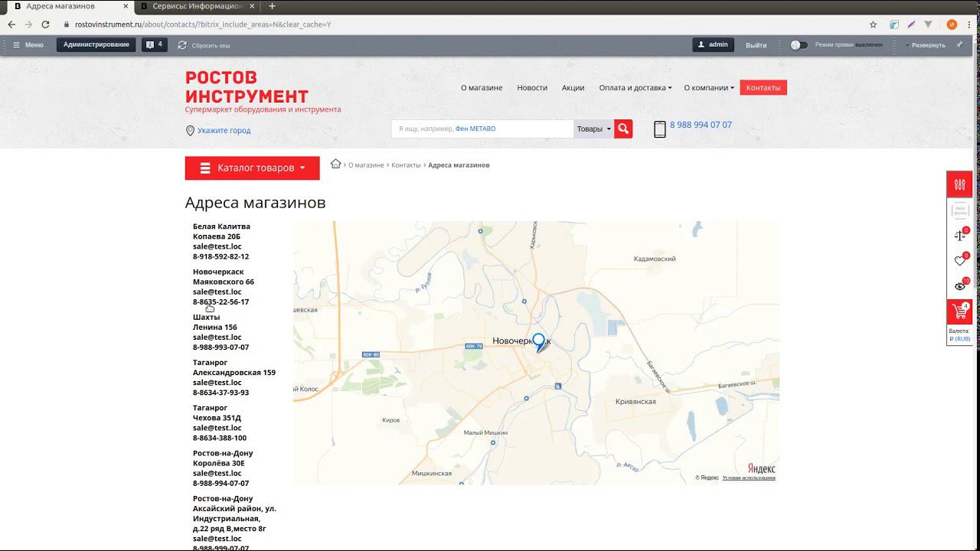Go back to the previous browser page

(x=11, y=24)
